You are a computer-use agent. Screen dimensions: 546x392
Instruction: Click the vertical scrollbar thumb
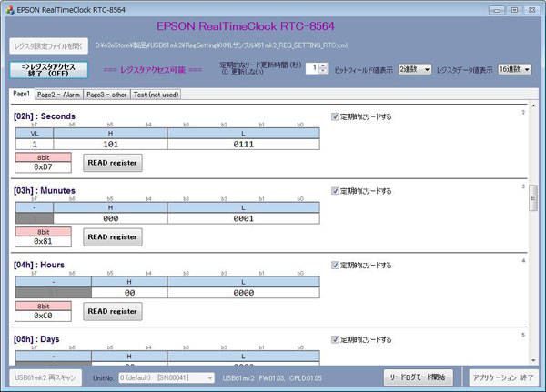(533, 198)
